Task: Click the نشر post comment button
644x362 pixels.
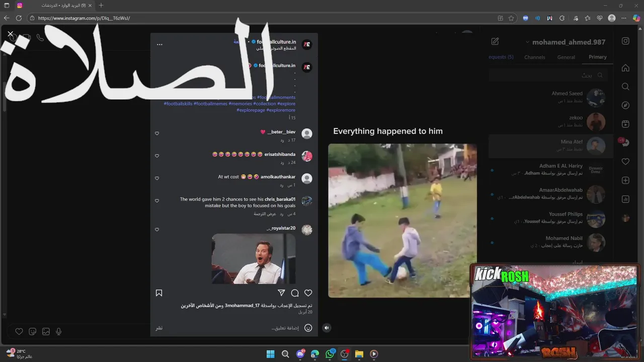Action: [159, 328]
